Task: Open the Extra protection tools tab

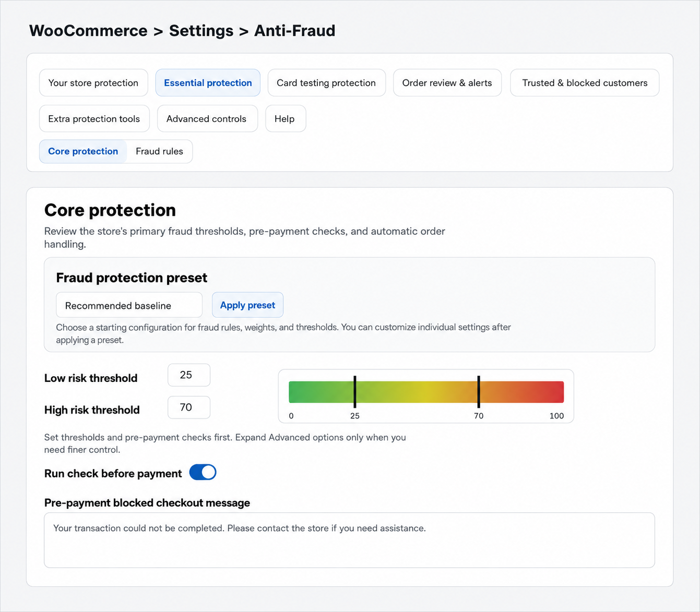Action: [94, 119]
